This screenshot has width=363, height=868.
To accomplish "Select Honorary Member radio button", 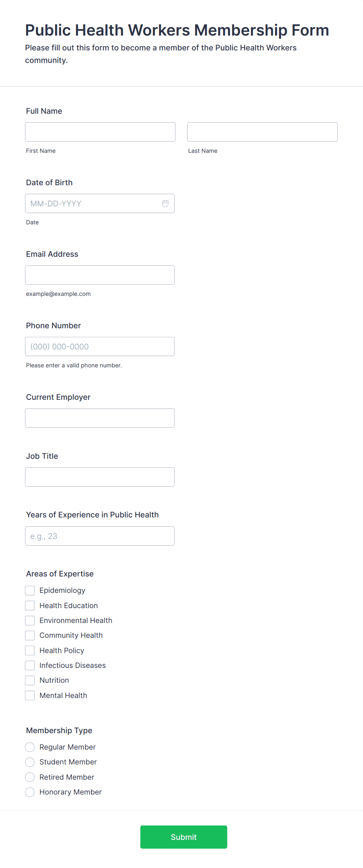I will 30,792.
